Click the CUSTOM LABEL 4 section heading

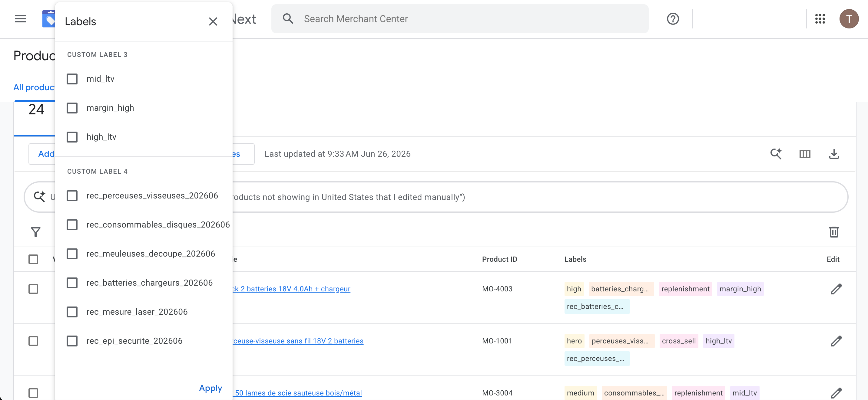(x=98, y=171)
